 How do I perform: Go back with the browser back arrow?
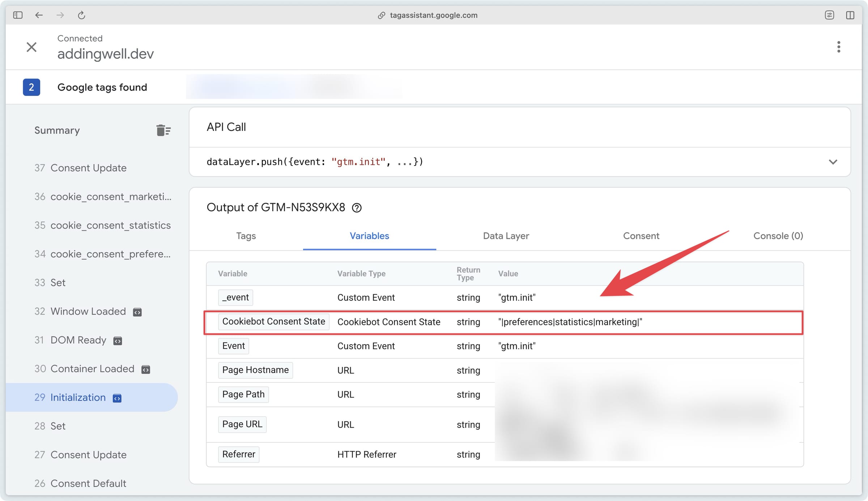click(39, 15)
